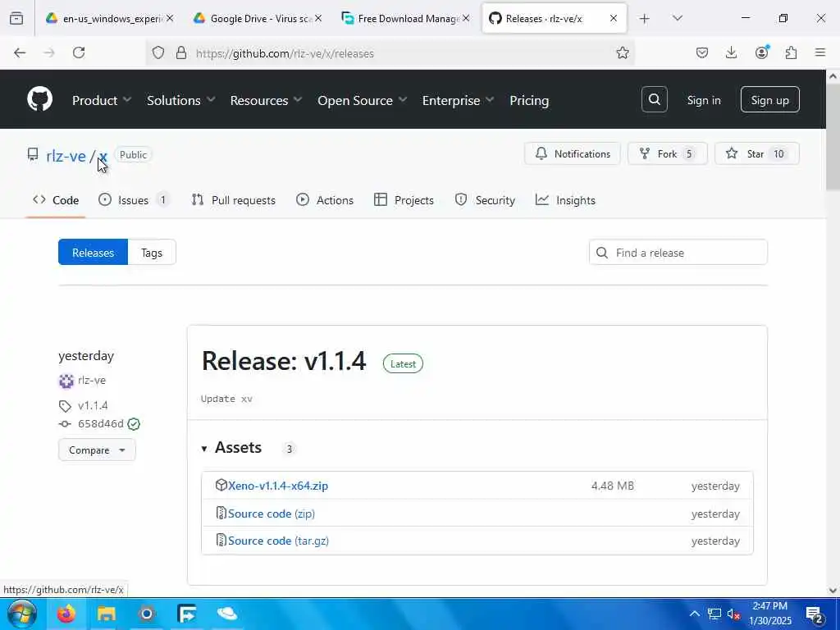Collapse the Assets section triangle
The height and width of the screenshot is (630, 840).
click(x=204, y=449)
